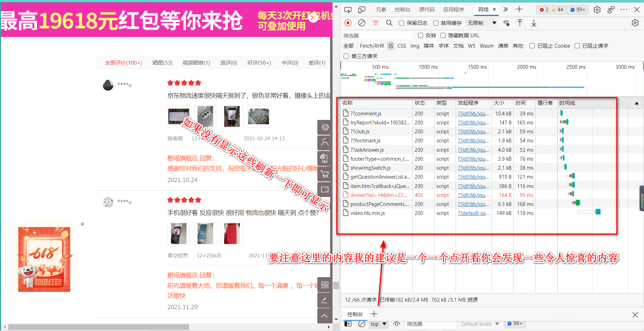The width and height of the screenshot is (644, 331).
Task: Clear the network log
Action: pyautogui.click(x=362, y=23)
